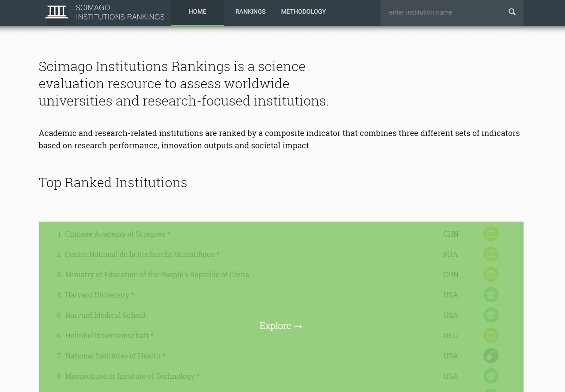The height and width of the screenshot is (392, 565).
Task: Select Centre National de la Recherche Scientifique
Action: [142, 254]
